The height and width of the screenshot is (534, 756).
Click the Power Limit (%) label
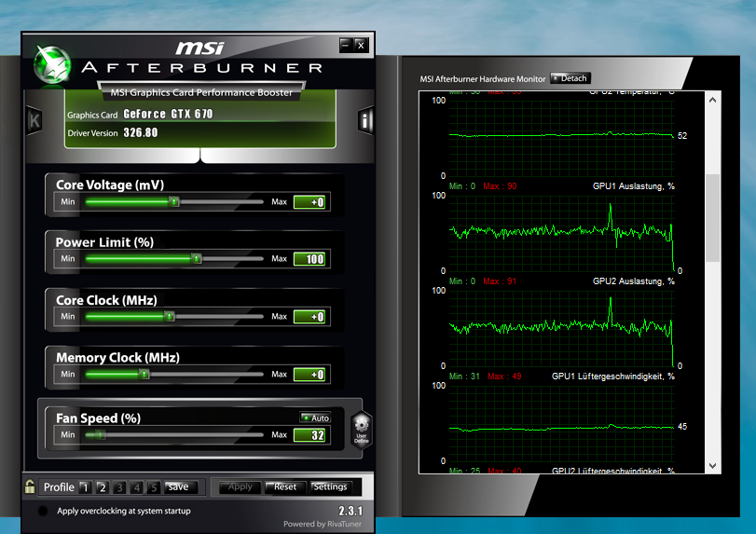tap(104, 242)
